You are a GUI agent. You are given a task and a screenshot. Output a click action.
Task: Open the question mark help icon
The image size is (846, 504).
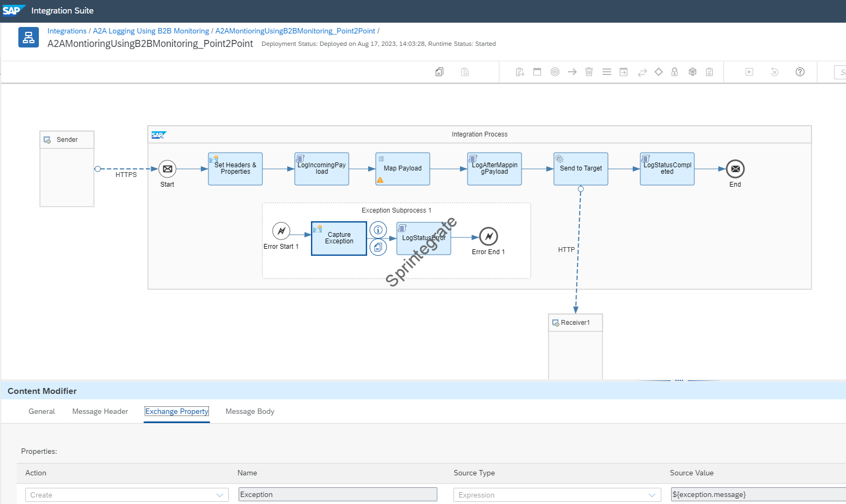800,72
